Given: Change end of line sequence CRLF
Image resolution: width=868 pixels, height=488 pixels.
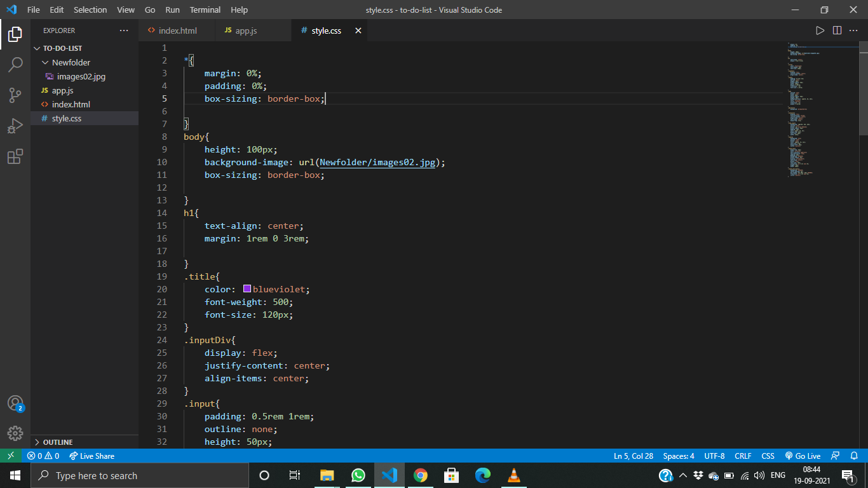Looking at the screenshot, I should 743,456.
